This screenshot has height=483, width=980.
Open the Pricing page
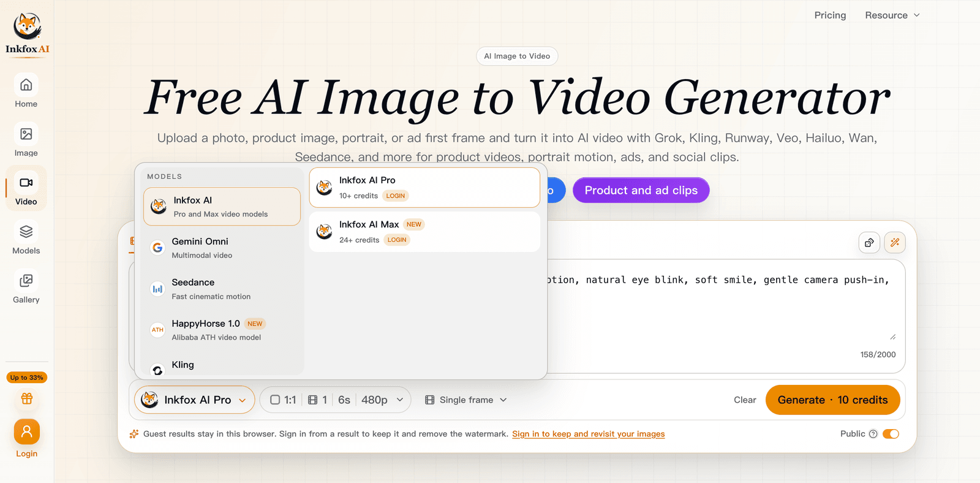coord(830,15)
